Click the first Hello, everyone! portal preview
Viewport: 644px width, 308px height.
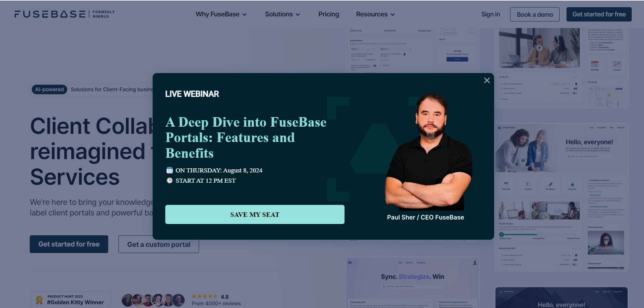561,197
